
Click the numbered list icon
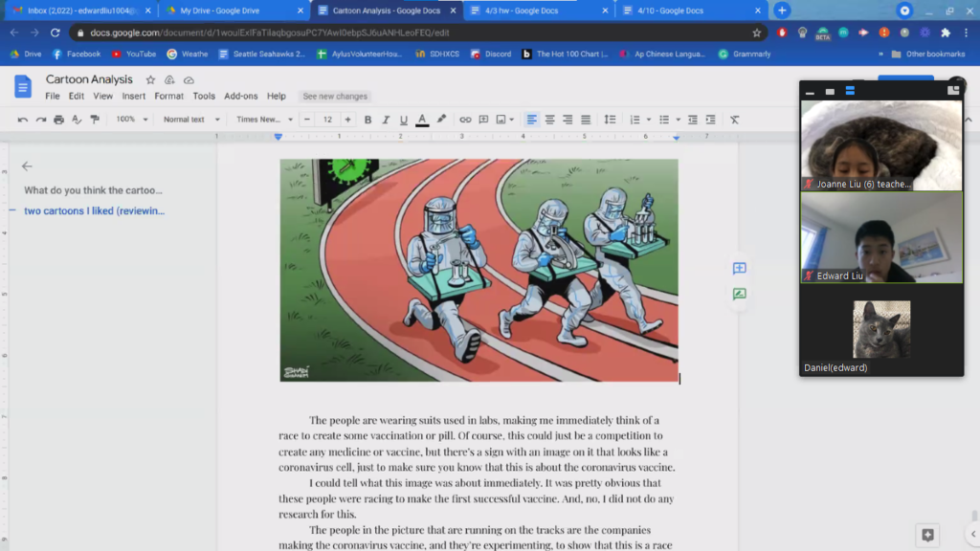(635, 120)
